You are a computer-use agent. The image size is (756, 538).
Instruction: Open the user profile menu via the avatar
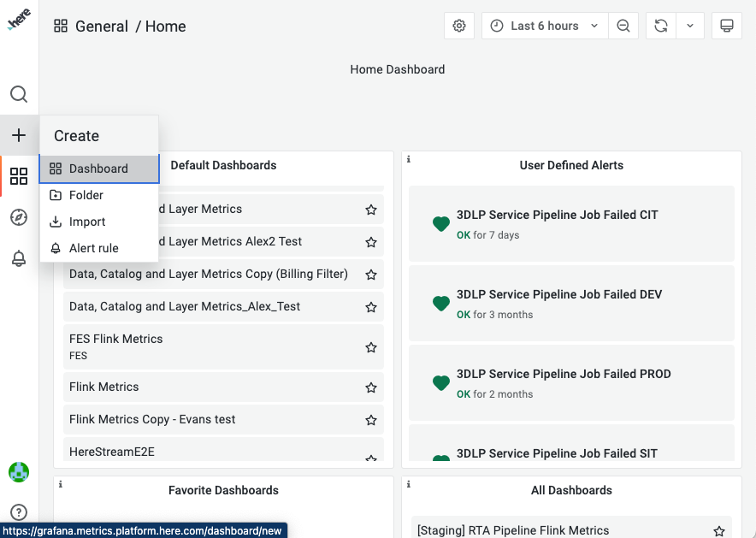pos(19,471)
